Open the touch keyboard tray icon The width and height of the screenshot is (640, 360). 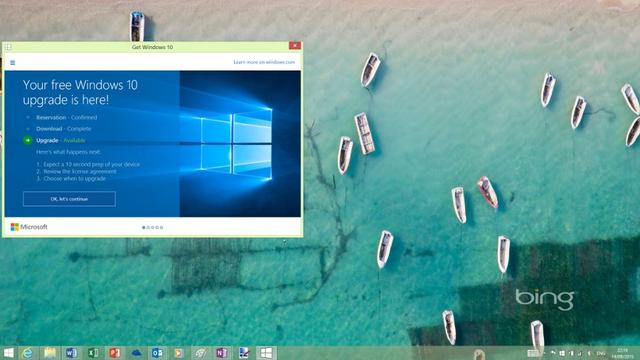pos(533,353)
